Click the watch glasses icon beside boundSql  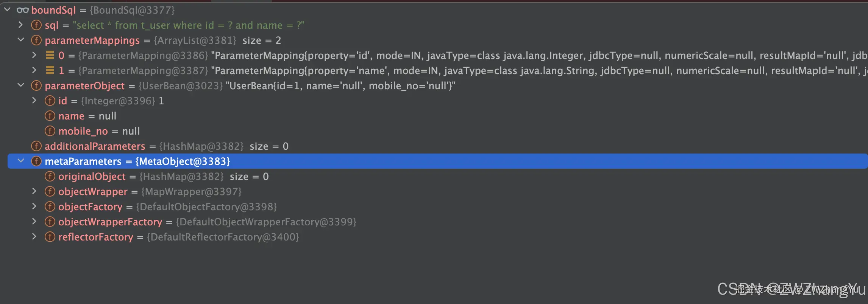23,10
